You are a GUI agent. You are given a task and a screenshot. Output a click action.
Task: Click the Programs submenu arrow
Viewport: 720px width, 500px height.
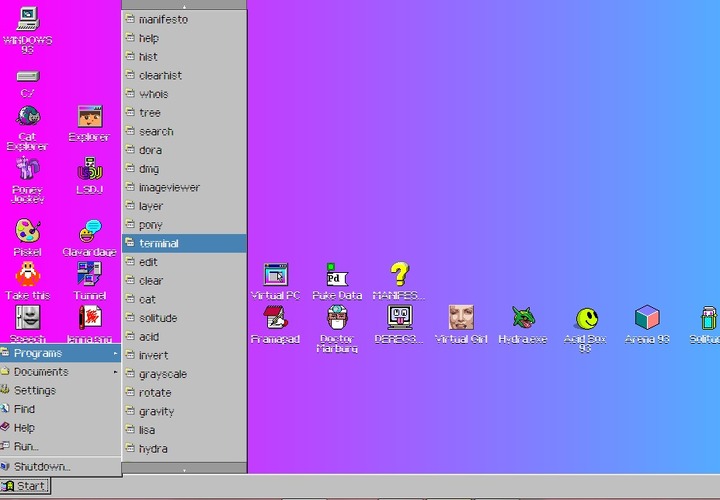pyautogui.click(x=115, y=353)
